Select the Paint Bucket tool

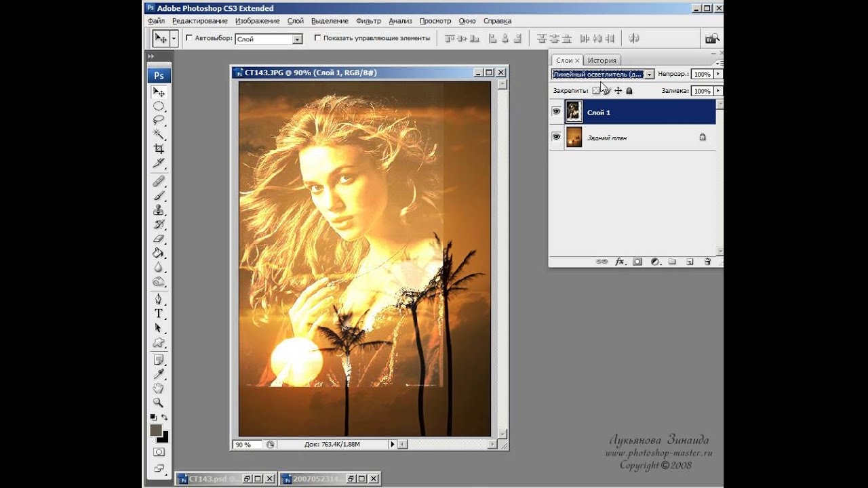click(x=159, y=252)
